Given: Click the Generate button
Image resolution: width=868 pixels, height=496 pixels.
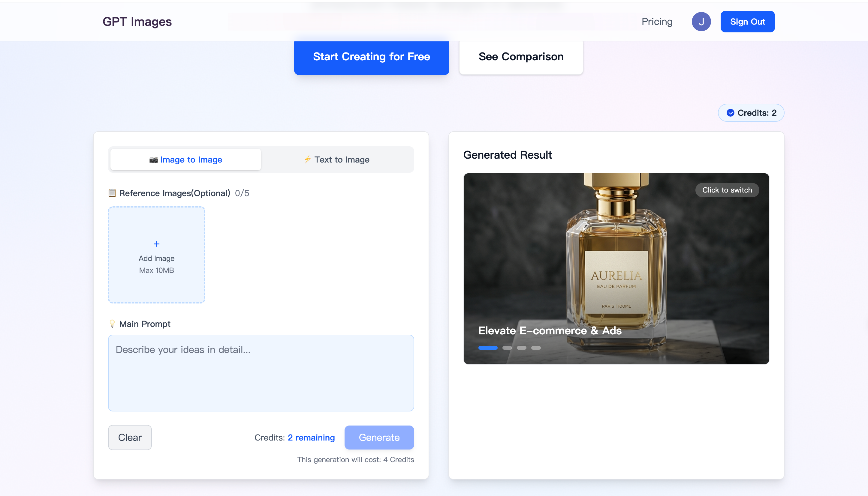Looking at the screenshot, I should point(379,438).
